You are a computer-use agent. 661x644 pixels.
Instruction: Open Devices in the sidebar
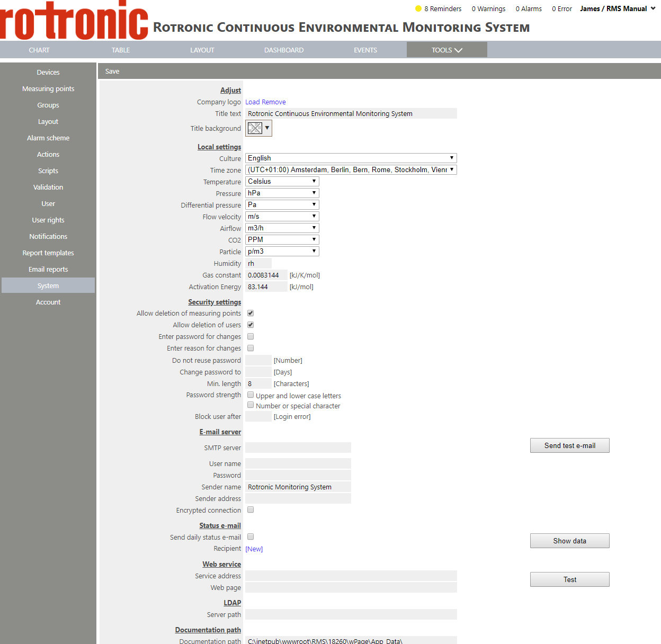tap(48, 72)
